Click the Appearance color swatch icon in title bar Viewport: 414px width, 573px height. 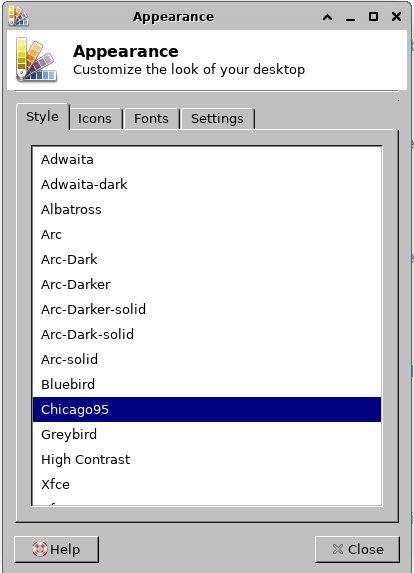[18, 16]
